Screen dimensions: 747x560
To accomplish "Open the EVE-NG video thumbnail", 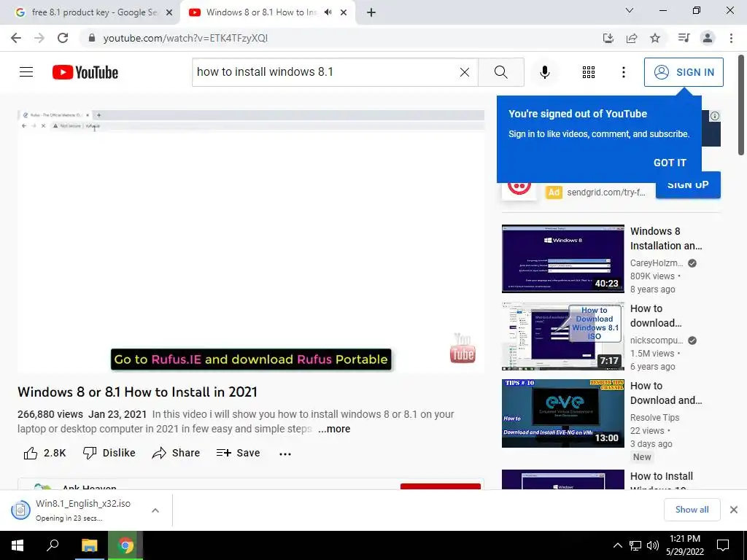I will (x=562, y=413).
